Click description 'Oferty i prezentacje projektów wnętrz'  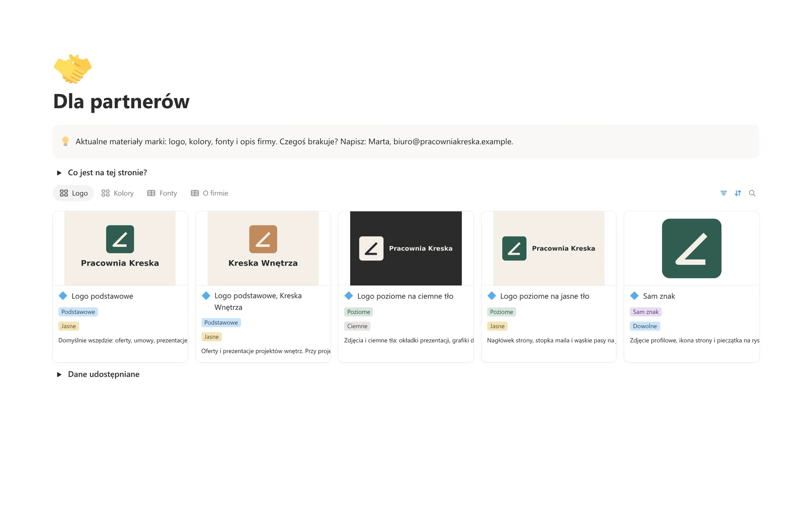click(266, 351)
